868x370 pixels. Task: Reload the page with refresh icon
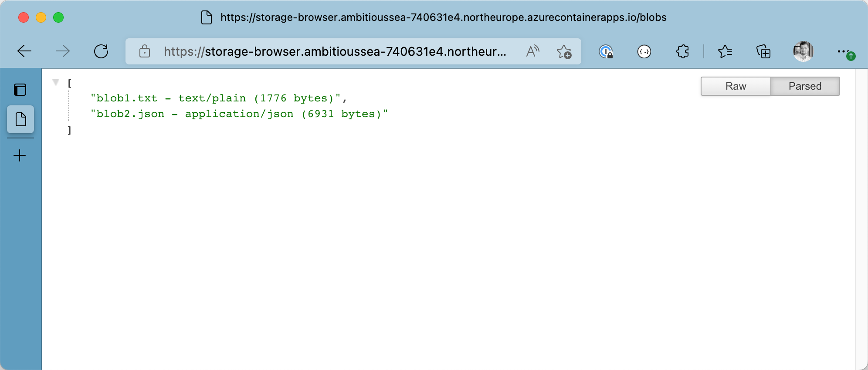tap(101, 51)
